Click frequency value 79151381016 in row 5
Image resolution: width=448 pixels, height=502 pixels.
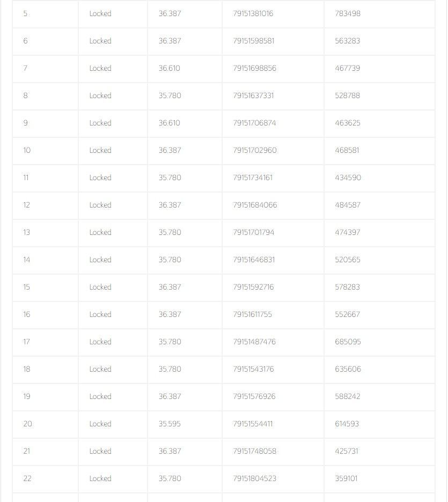253,14
